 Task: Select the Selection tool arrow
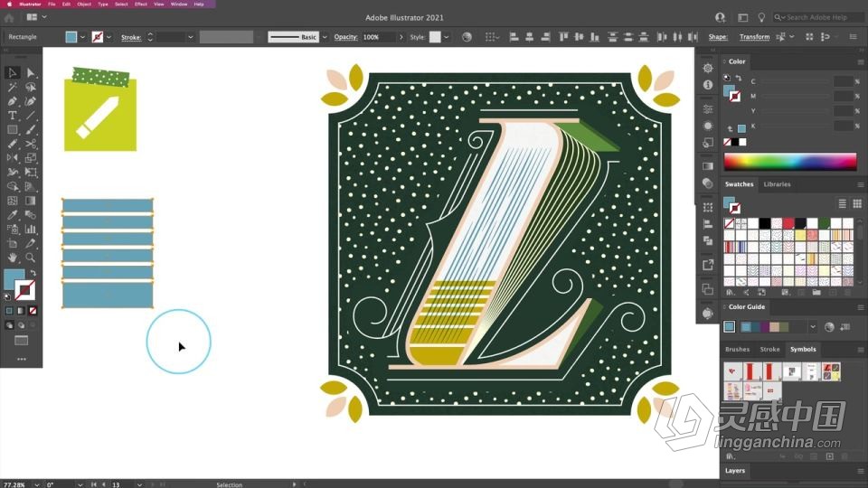12,72
